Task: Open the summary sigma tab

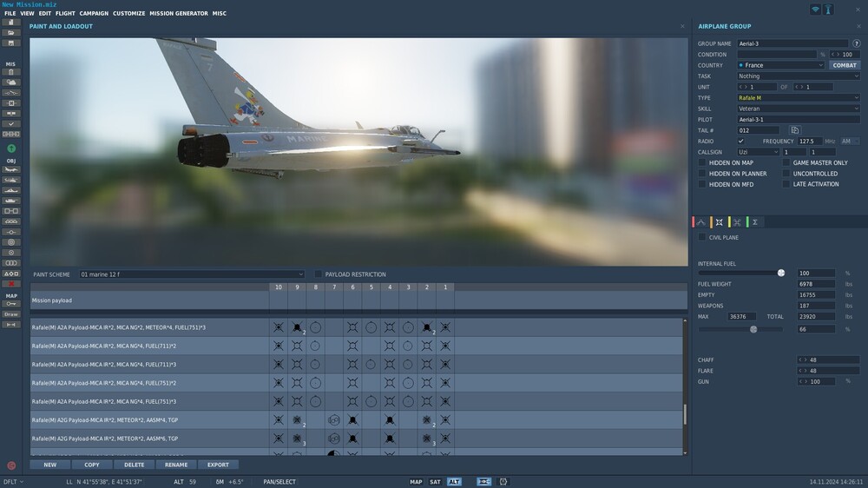Action: click(x=754, y=222)
